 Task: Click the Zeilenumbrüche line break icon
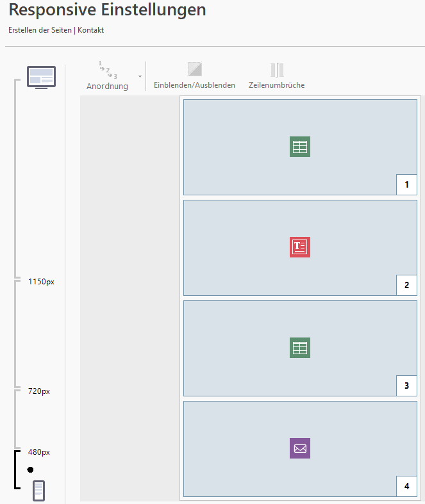(x=276, y=70)
